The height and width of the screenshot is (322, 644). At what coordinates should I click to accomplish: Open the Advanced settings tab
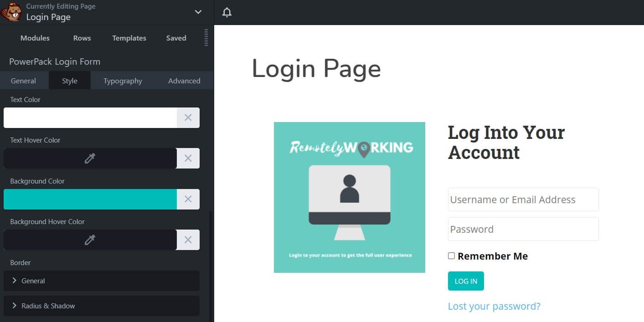click(184, 81)
